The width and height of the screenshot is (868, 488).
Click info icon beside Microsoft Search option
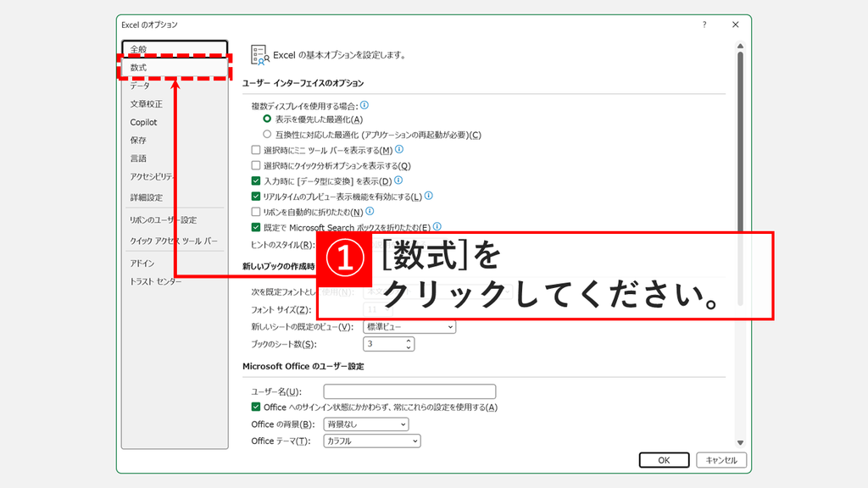tap(437, 227)
